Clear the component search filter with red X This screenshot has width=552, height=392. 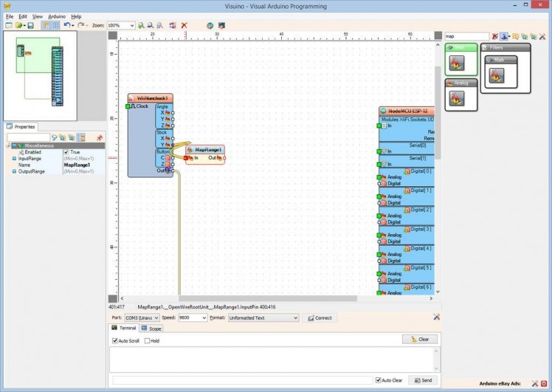click(x=495, y=36)
